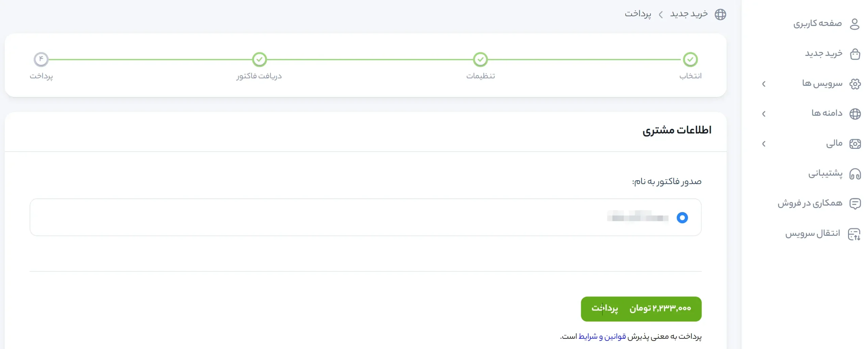Screen dimensions: 868x349
Task: Open صفحه کاربری menu item
Action: click(x=817, y=23)
